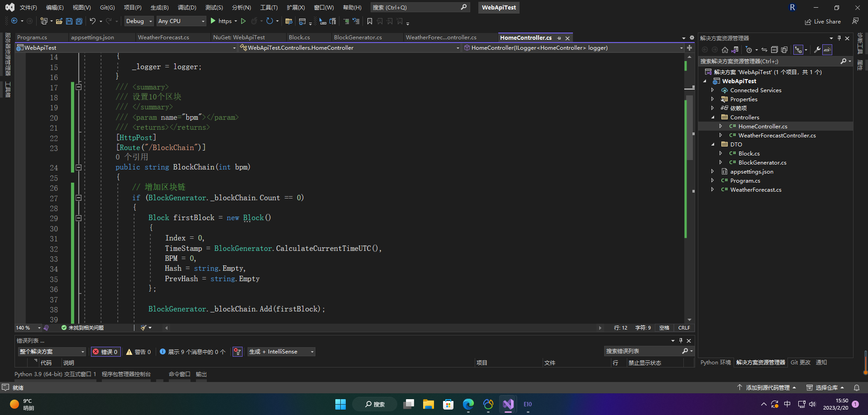Image resolution: width=868 pixels, height=415 pixels.
Task: Click the 0 个引用 CodeLens link
Action: coord(132,157)
